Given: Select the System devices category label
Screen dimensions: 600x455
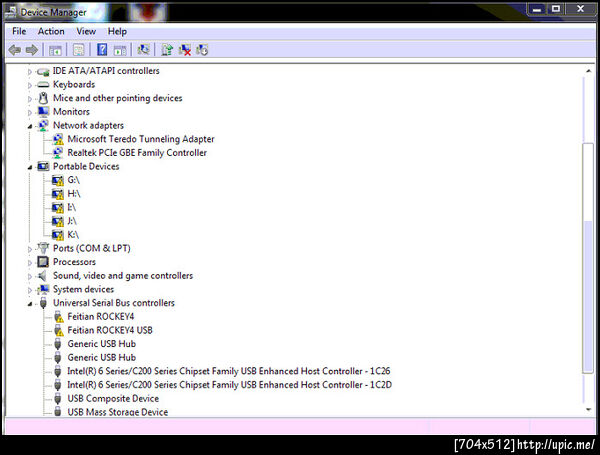Looking at the screenshot, I should pos(83,289).
